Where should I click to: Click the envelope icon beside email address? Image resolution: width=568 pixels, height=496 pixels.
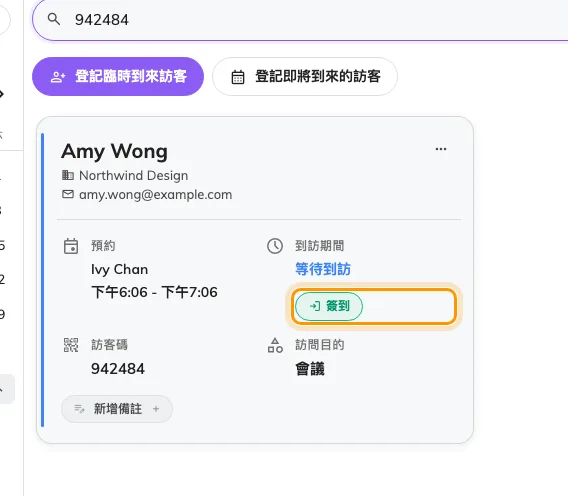click(x=68, y=195)
